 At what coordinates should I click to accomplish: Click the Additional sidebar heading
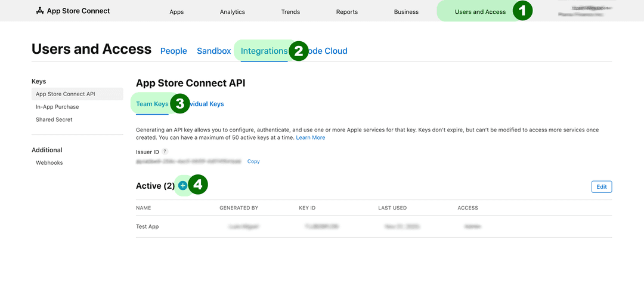(47, 150)
